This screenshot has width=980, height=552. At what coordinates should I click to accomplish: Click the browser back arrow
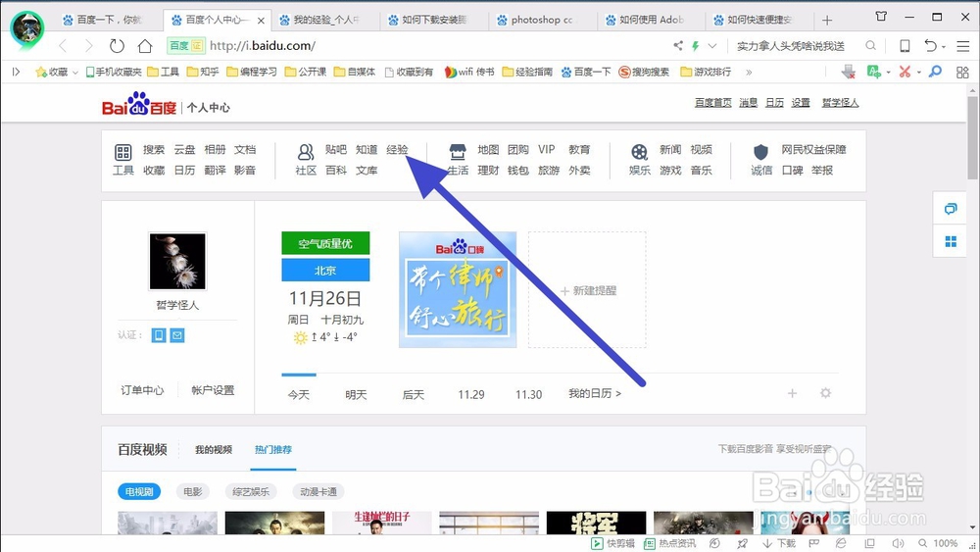pos(63,46)
